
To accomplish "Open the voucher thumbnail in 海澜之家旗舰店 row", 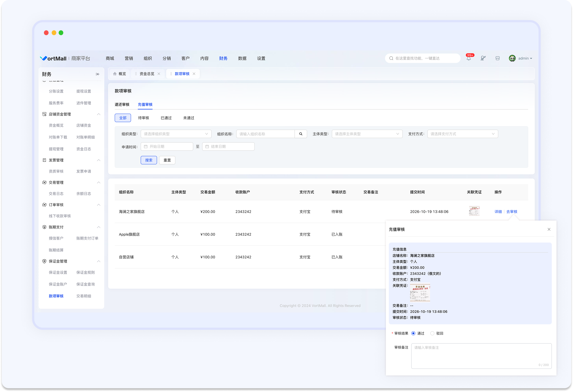I will 474,211.
